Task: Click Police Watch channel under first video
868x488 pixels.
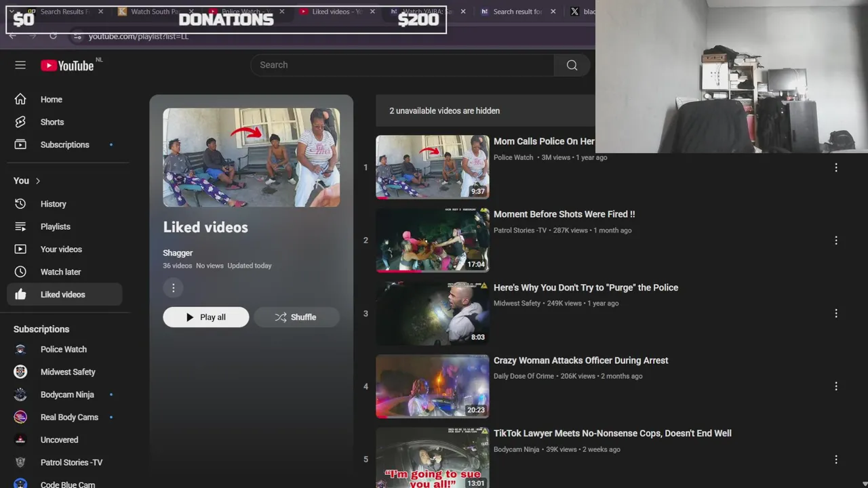Action: (513, 157)
